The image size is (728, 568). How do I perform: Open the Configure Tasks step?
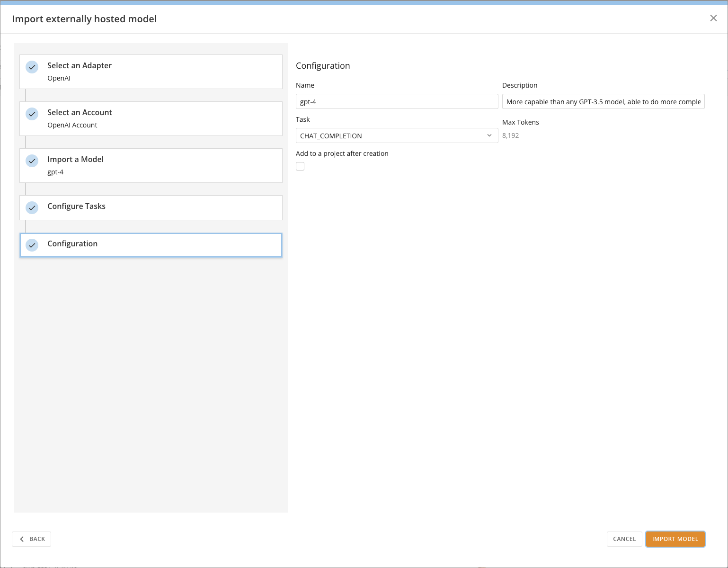pyautogui.click(x=151, y=207)
